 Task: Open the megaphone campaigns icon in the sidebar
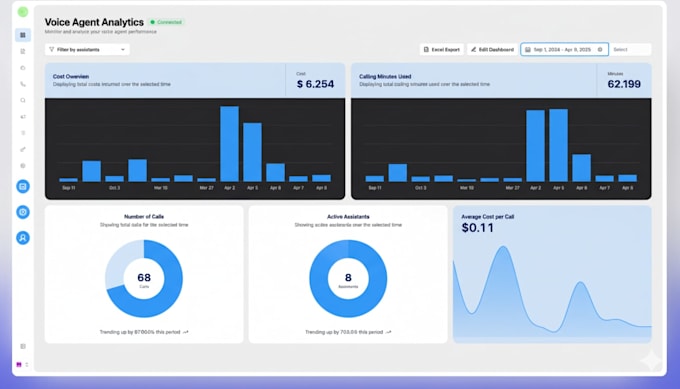coord(23,117)
